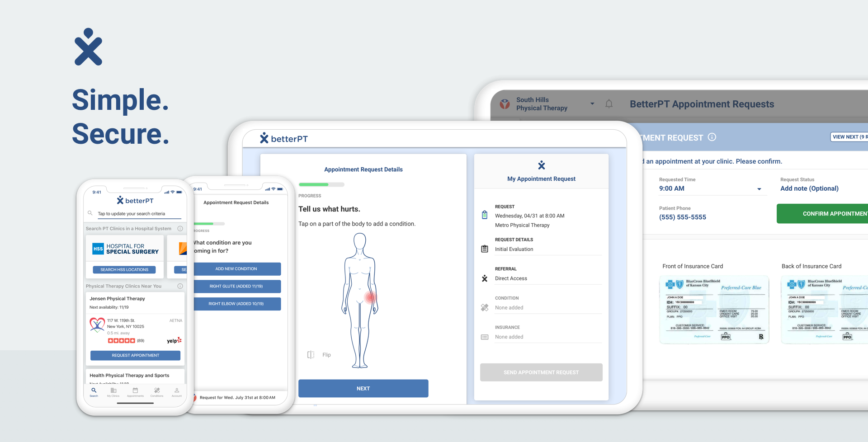
Task: Select 'Jensen Physical Therapy' clinic title
Action: coord(117,299)
